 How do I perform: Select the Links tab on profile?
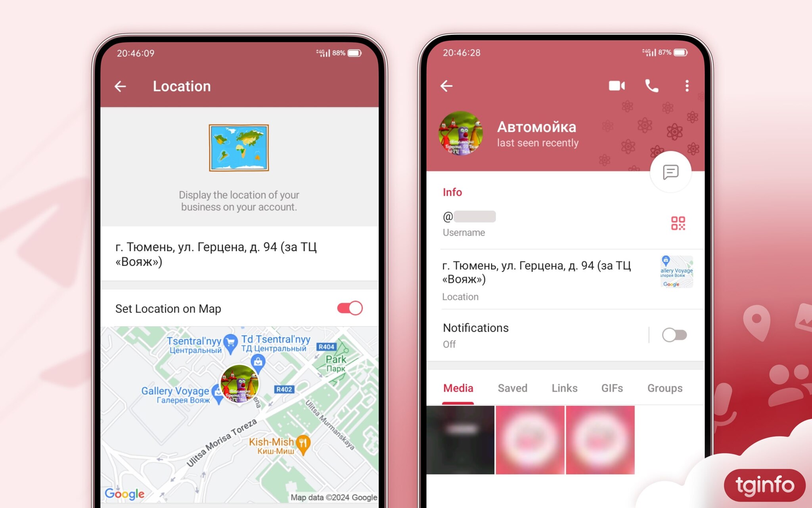point(564,388)
